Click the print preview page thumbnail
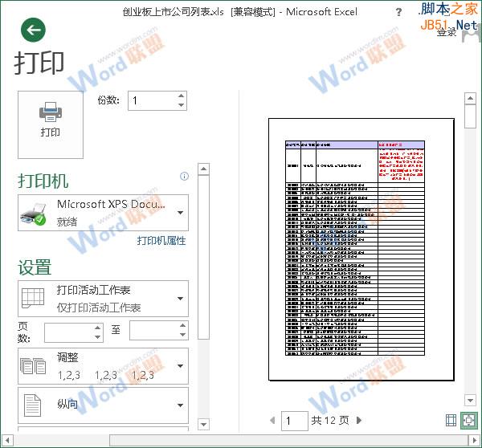Viewport: 482px width, 448px height. click(361, 249)
